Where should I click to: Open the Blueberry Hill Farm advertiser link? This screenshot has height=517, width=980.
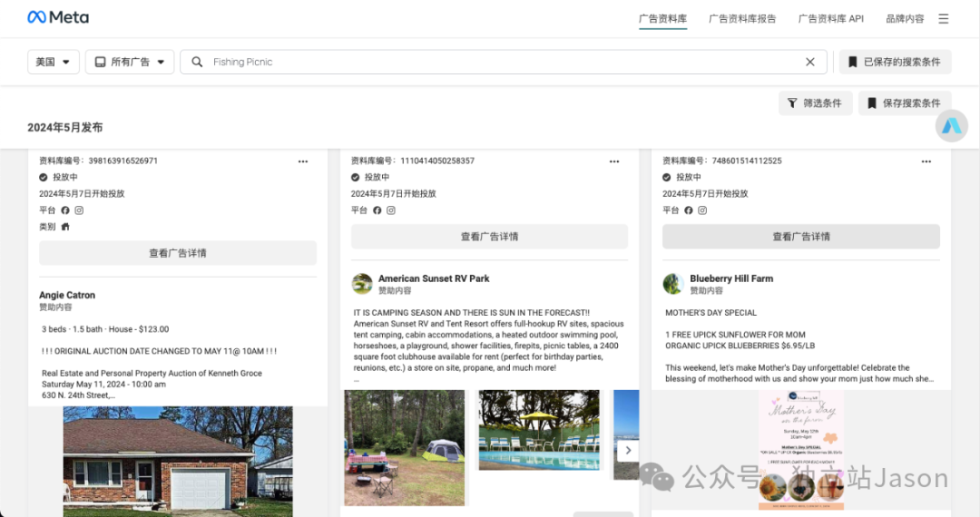(731, 278)
